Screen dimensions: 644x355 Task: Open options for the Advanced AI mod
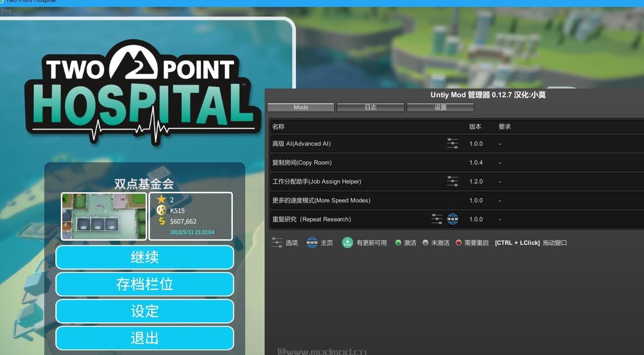click(x=453, y=143)
